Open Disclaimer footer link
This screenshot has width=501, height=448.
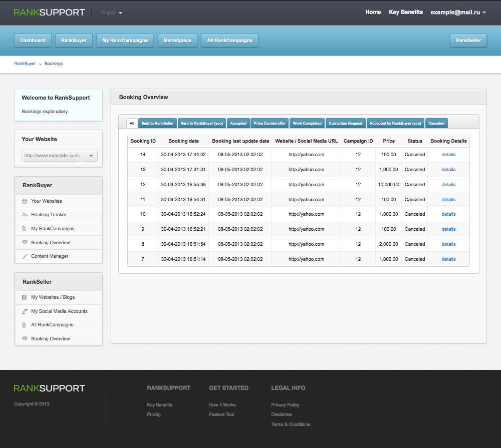click(282, 414)
